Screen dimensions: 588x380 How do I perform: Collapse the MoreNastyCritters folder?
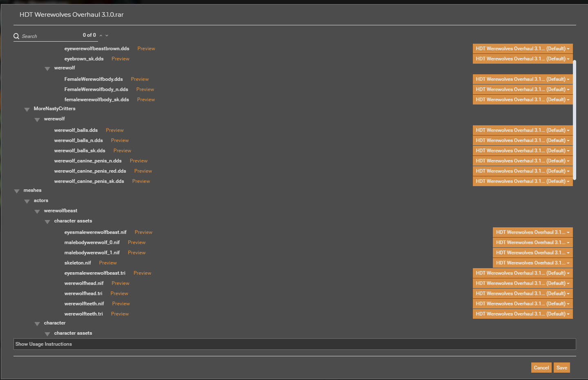click(27, 109)
